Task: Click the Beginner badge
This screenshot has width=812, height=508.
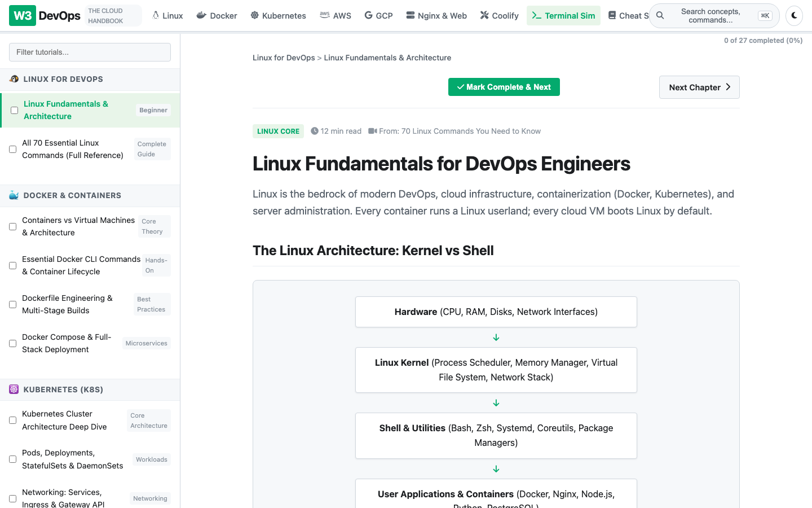Action: [x=153, y=110]
